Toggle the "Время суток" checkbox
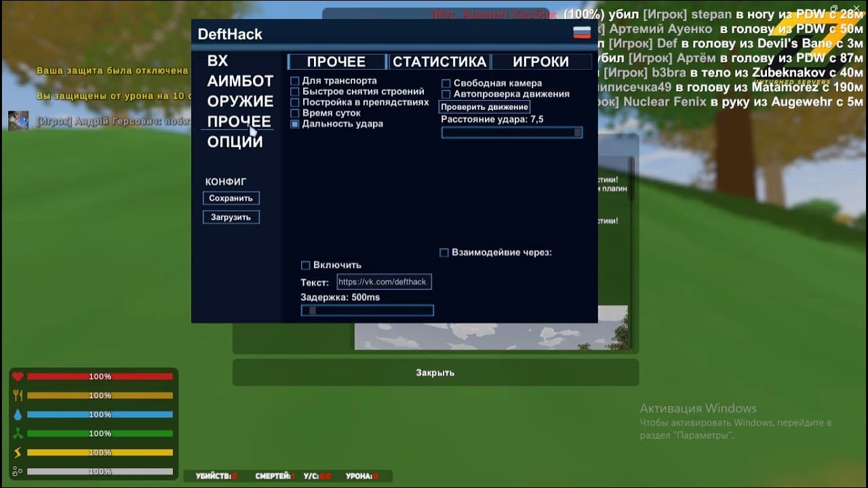Image resolution: width=868 pixels, height=488 pixels. click(295, 113)
